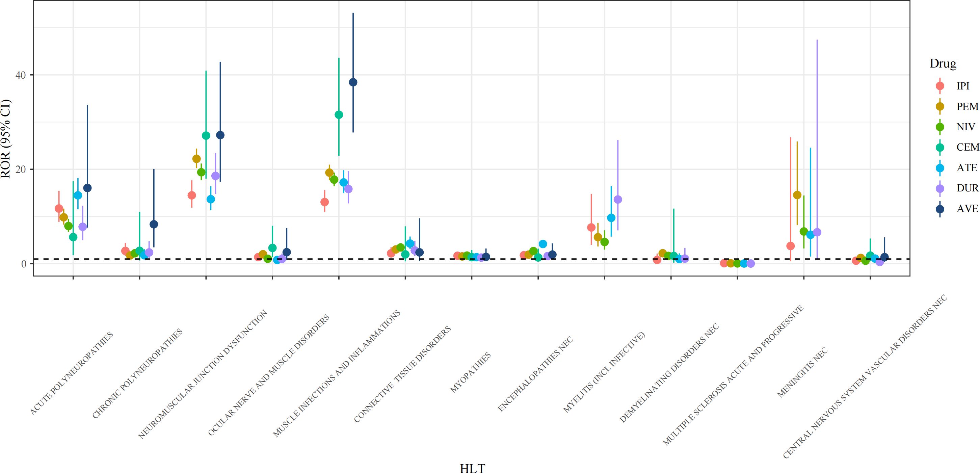Image resolution: width=980 pixels, height=473 pixels.
Task: Select the 'CEM' legend label text
Action: tap(968, 147)
